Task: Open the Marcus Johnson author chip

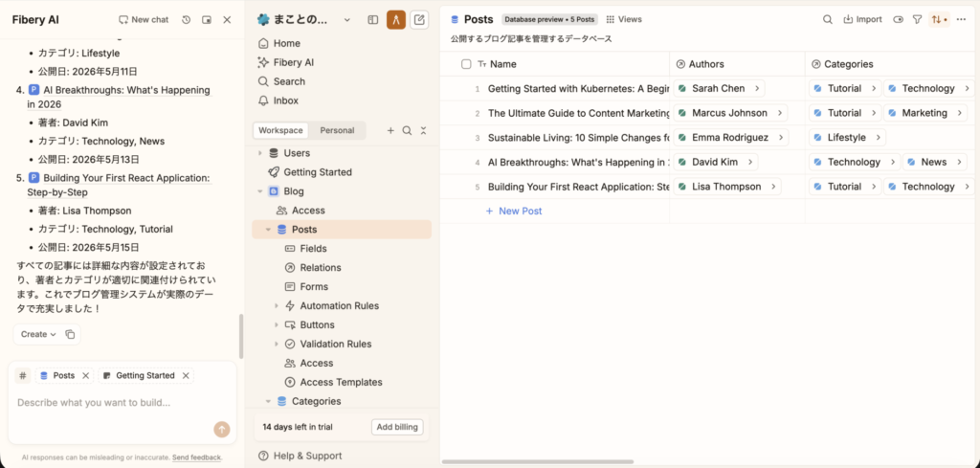Action: [730, 113]
